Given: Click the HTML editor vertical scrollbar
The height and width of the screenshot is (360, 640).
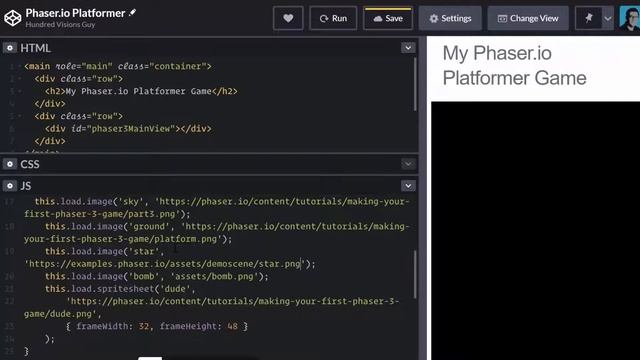Looking at the screenshot, I should (415, 84).
